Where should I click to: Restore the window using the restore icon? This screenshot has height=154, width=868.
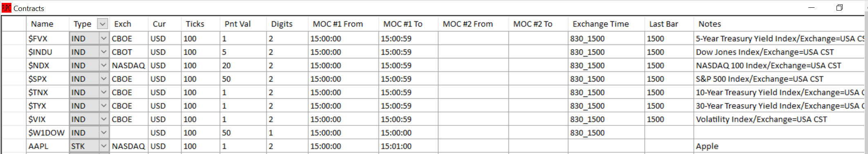tap(839, 8)
